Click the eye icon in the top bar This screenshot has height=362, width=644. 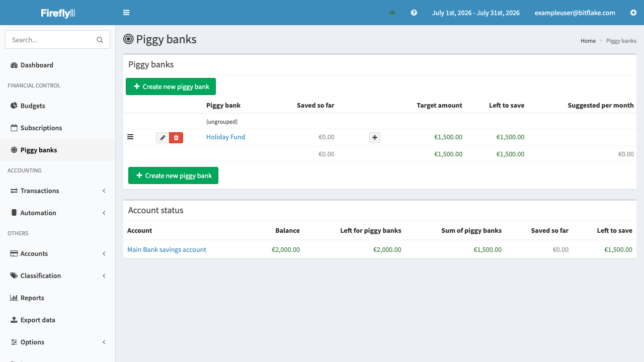[x=392, y=13]
